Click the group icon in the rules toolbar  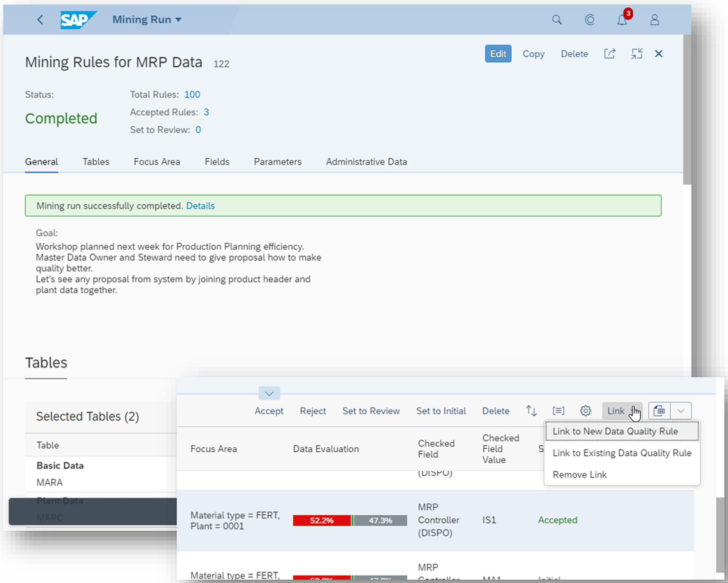click(x=558, y=411)
